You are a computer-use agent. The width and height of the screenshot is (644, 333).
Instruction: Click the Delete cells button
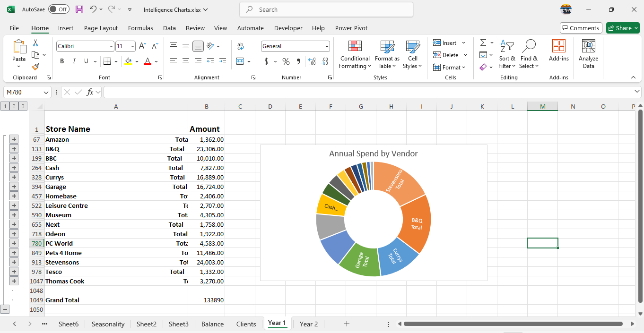(446, 55)
